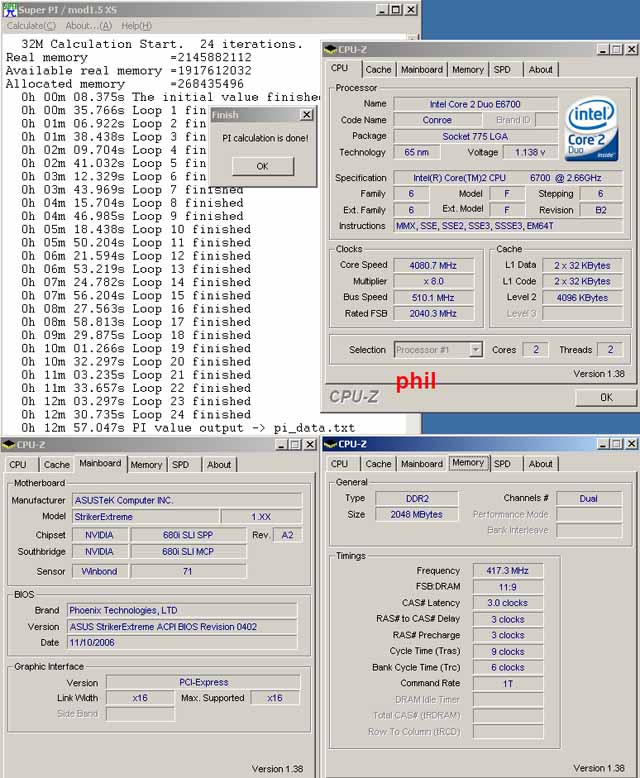Switch to Mainboard tab in bottom-right CPU-Z window

tap(422, 464)
